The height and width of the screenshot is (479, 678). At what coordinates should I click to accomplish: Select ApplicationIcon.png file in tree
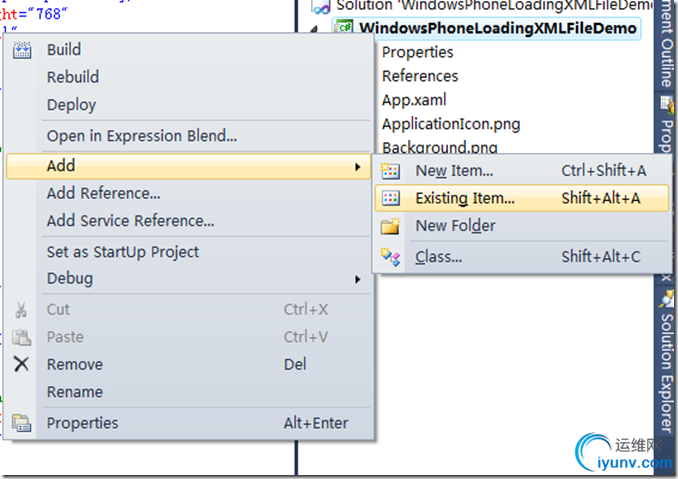point(451,124)
